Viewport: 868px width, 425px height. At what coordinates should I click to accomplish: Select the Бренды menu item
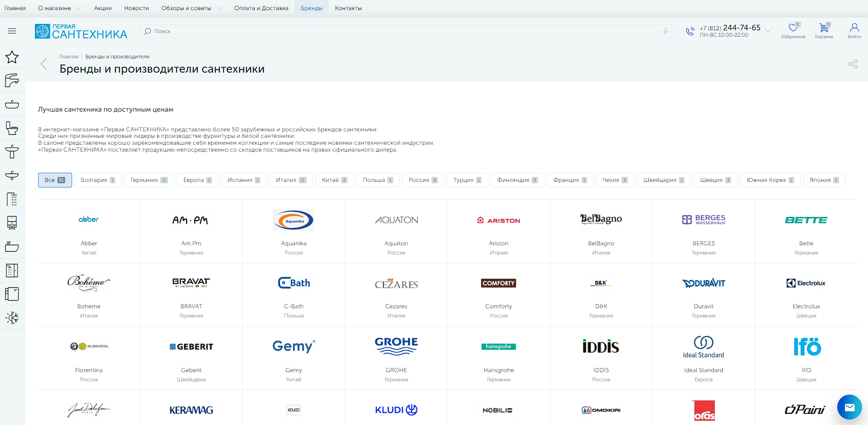click(x=312, y=8)
